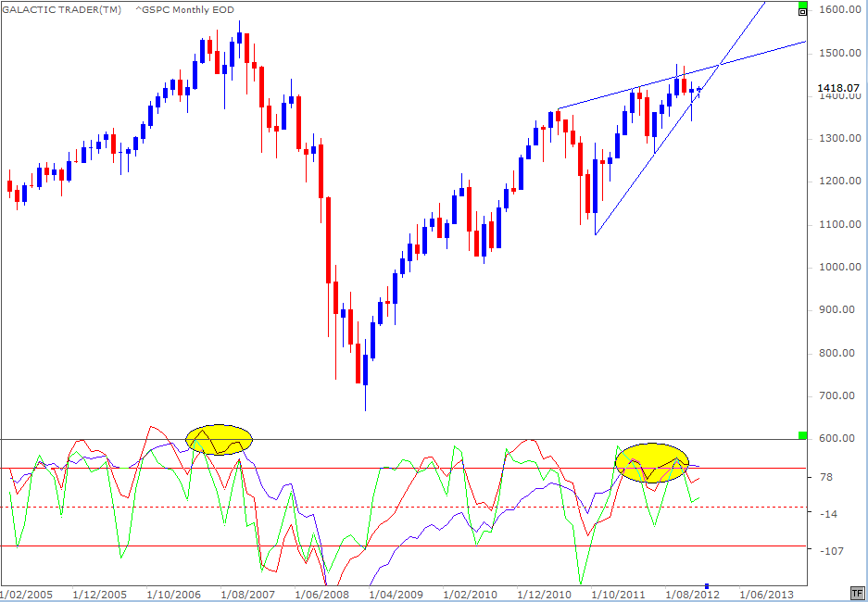
Task: Click the 1000.00 price axis label
Action: point(840,268)
